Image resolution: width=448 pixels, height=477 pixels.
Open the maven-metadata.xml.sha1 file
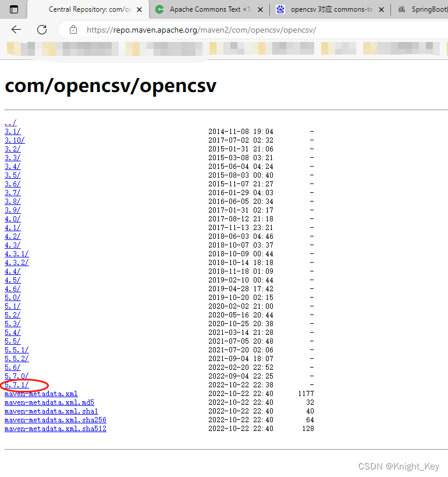(x=51, y=411)
